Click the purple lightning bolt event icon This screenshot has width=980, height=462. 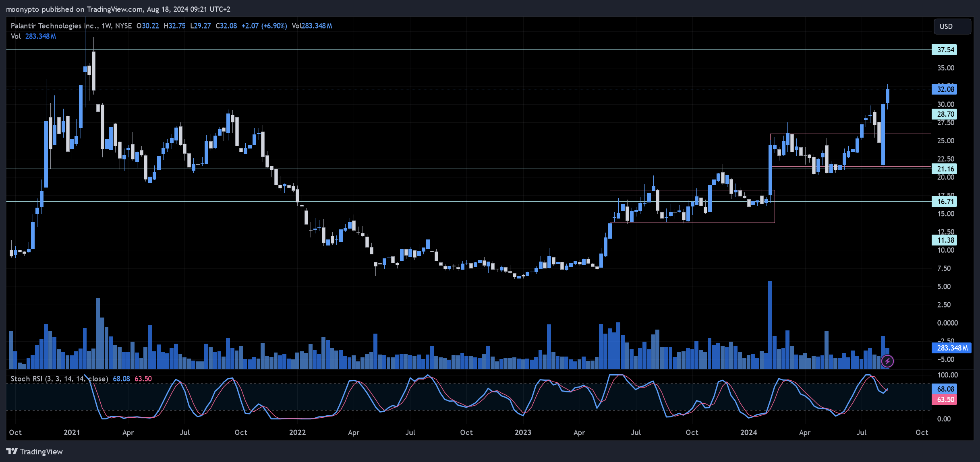click(x=887, y=361)
